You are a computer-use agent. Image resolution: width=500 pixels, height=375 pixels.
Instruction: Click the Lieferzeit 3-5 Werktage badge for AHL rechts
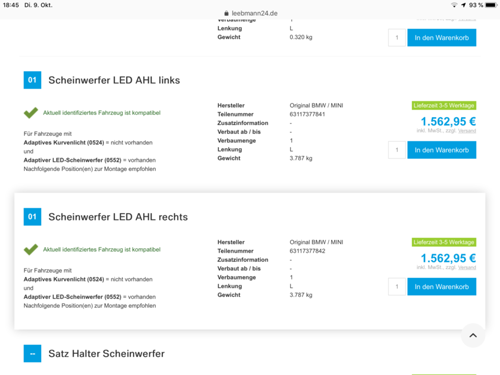pos(444,242)
